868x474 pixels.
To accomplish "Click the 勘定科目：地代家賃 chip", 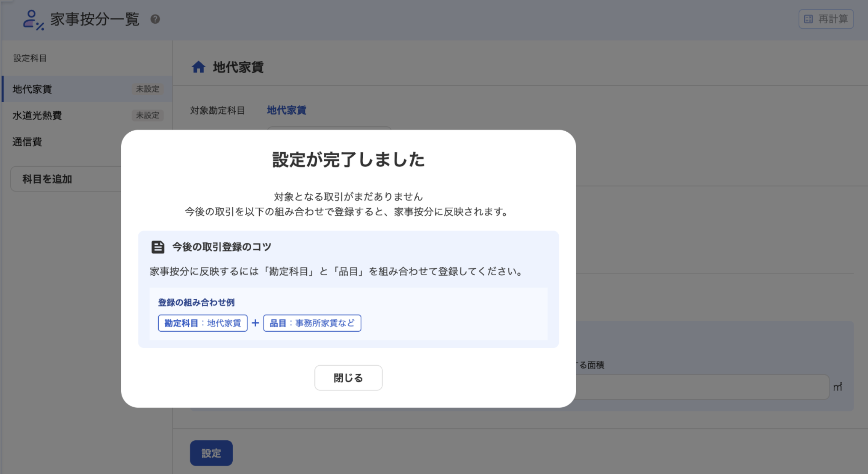I will click(203, 323).
